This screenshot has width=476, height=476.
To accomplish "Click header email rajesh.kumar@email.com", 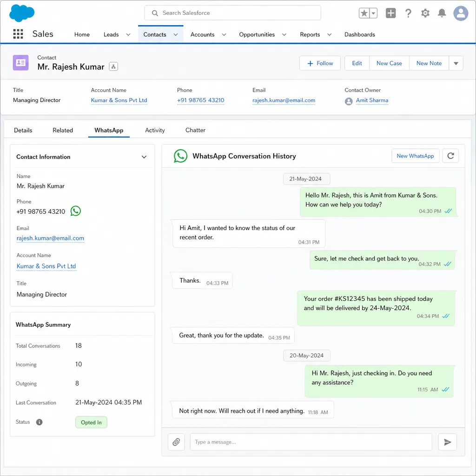I will tap(284, 100).
